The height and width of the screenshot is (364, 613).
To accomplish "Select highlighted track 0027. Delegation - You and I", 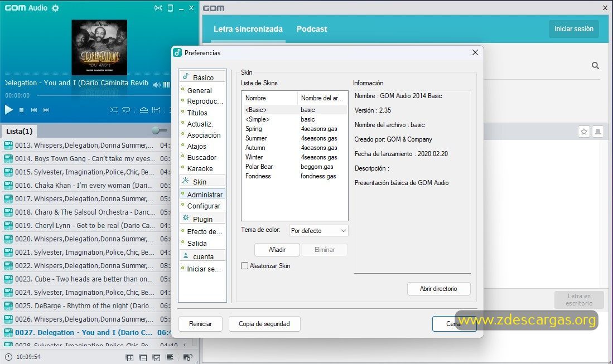I will (86, 332).
